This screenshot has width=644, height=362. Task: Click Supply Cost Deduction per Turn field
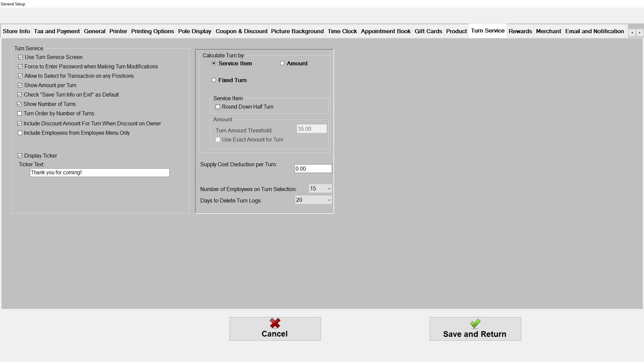pos(313,169)
